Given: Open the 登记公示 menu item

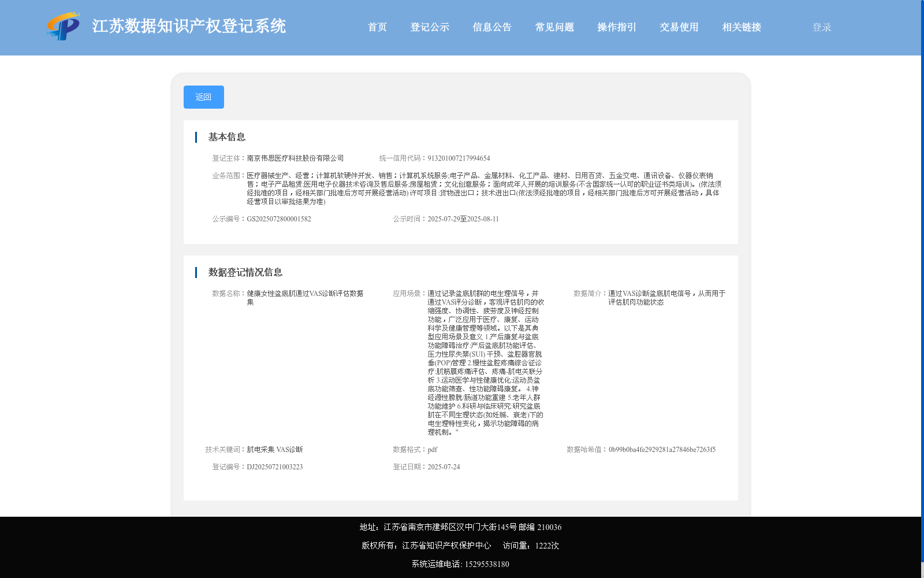Looking at the screenshot, I should coord(430,27).
